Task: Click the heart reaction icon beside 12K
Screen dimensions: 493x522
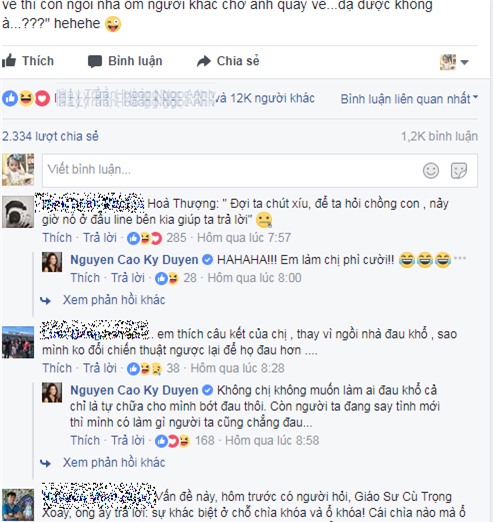Action: [42, 99]
